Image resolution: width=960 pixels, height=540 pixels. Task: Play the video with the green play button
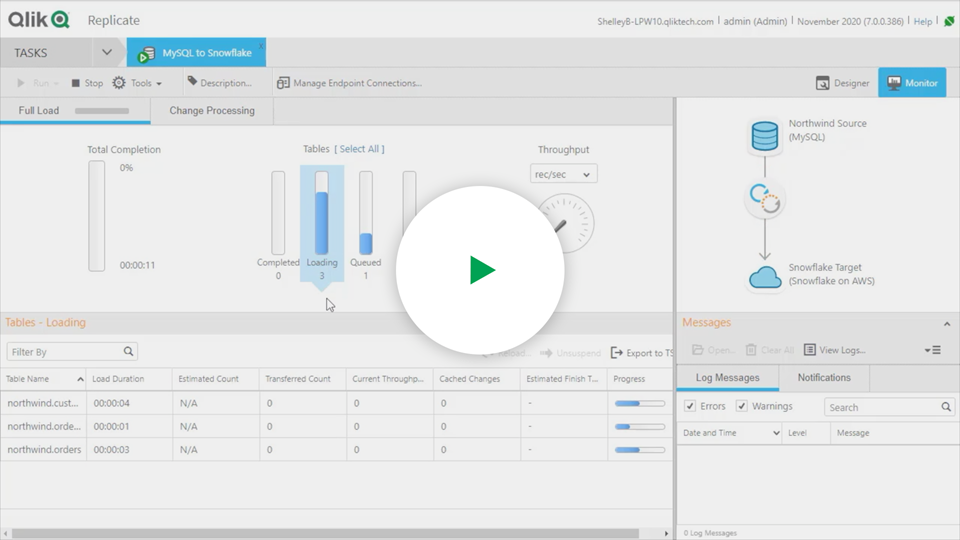(x=481, y=270)
